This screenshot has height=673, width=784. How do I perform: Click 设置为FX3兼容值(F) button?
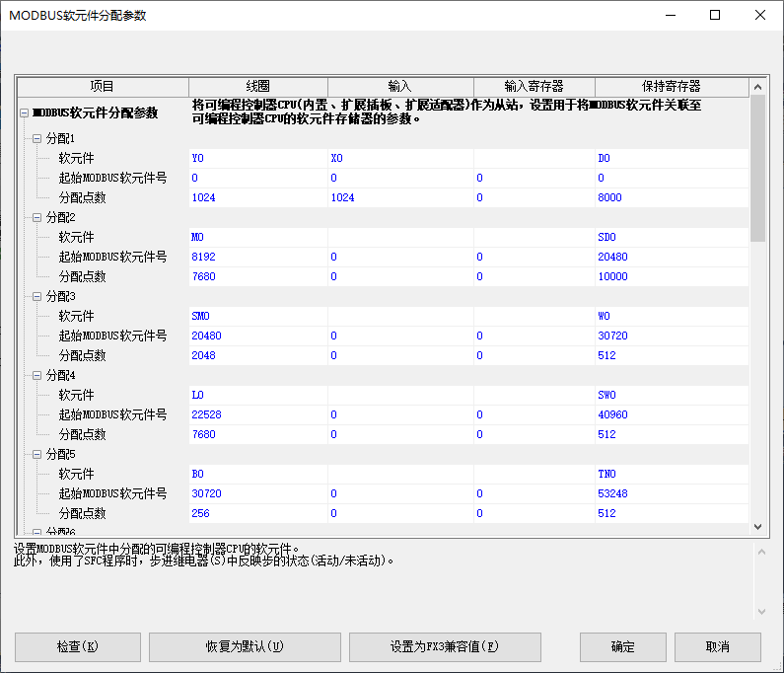(x=445, y=647)
